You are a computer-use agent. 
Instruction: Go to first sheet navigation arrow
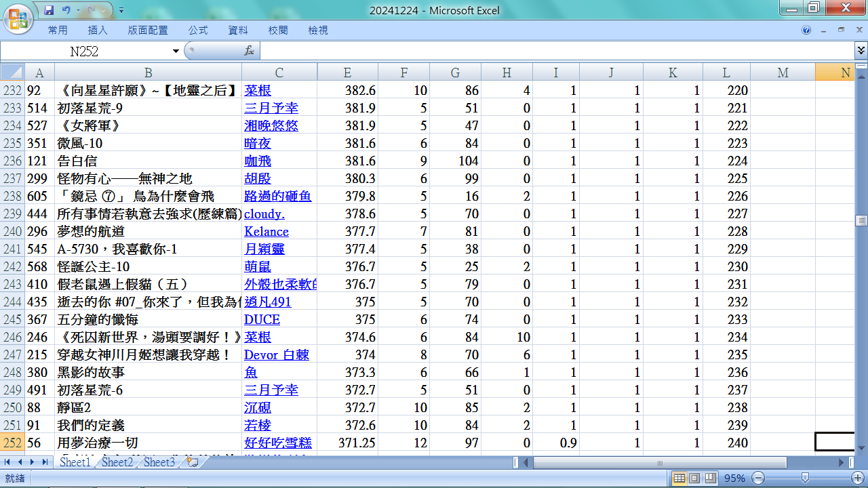(x=7, y=462)
